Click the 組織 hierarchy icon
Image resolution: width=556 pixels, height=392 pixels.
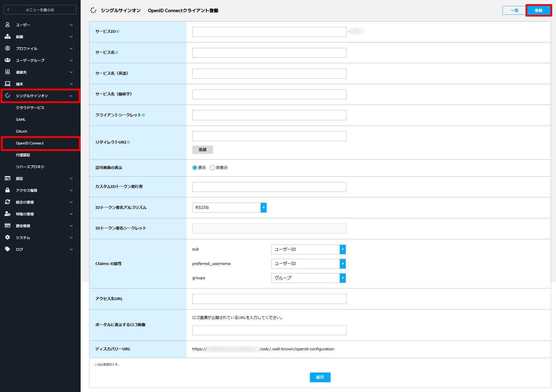coord(8,37)
